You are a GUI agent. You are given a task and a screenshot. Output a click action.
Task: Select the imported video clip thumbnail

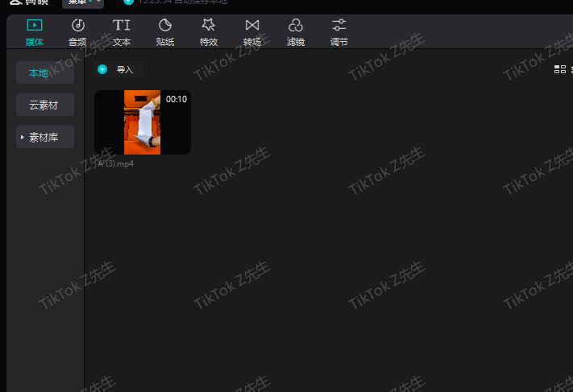point(142,122)
